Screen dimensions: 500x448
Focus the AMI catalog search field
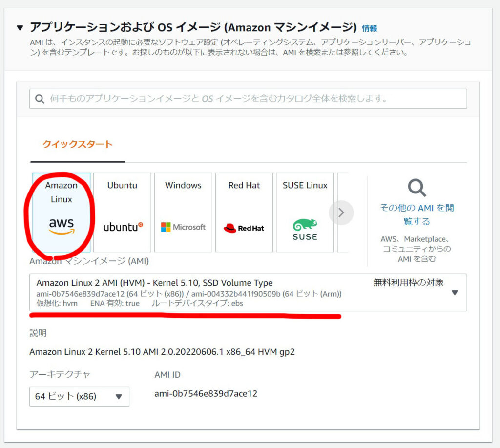coord(254,99)
